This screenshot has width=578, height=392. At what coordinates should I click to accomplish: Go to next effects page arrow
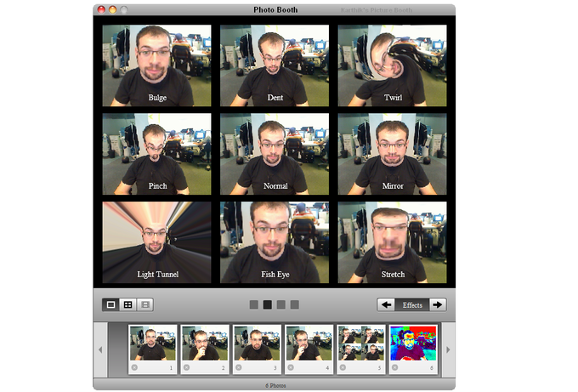tap(437, 304)
